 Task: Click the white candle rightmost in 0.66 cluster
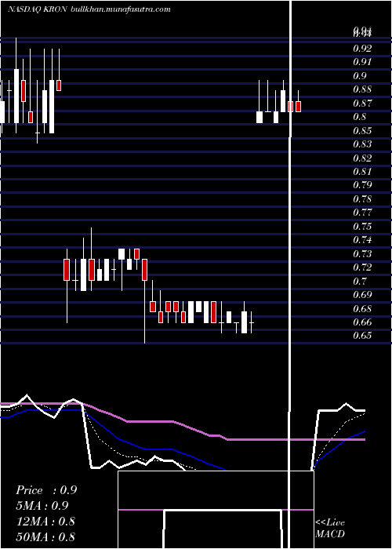pyautogui.click(x=244, y=322)
